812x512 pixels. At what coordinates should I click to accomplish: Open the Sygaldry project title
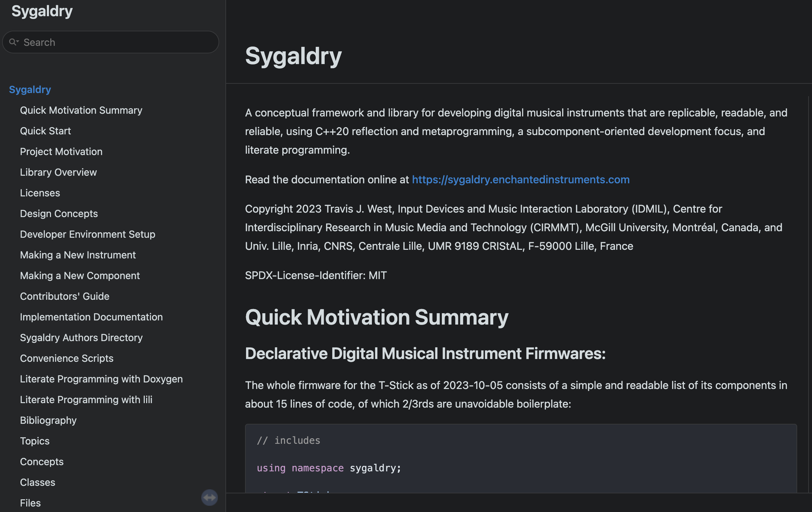42,11
